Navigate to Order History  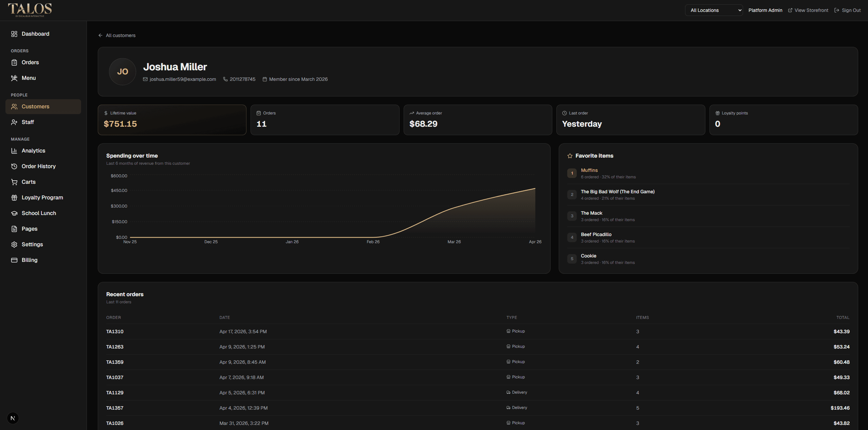click(x=43, y=166)
